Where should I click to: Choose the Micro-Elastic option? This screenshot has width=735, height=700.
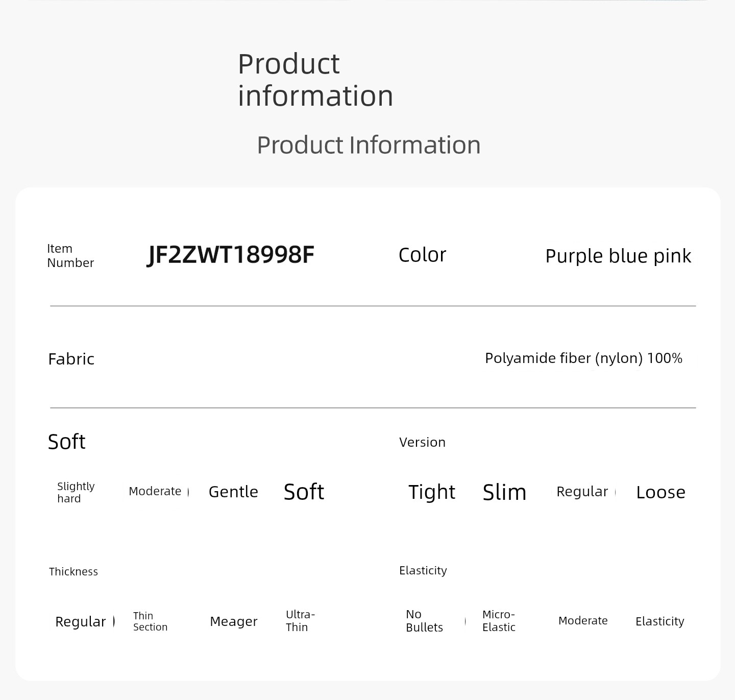coord(499,621)
